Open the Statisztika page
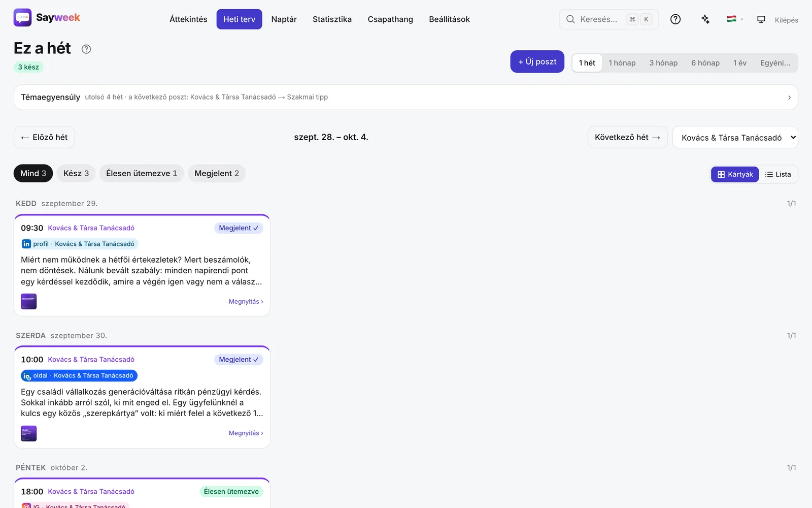 click(x=332, y=19)
